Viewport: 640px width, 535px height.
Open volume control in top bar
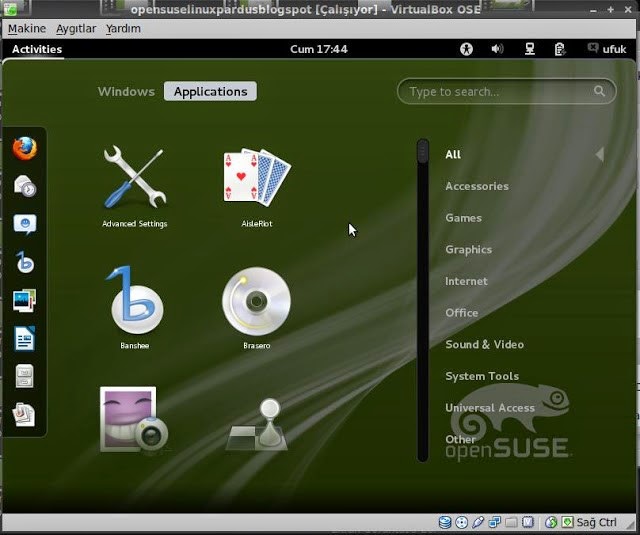pos(497,49)
